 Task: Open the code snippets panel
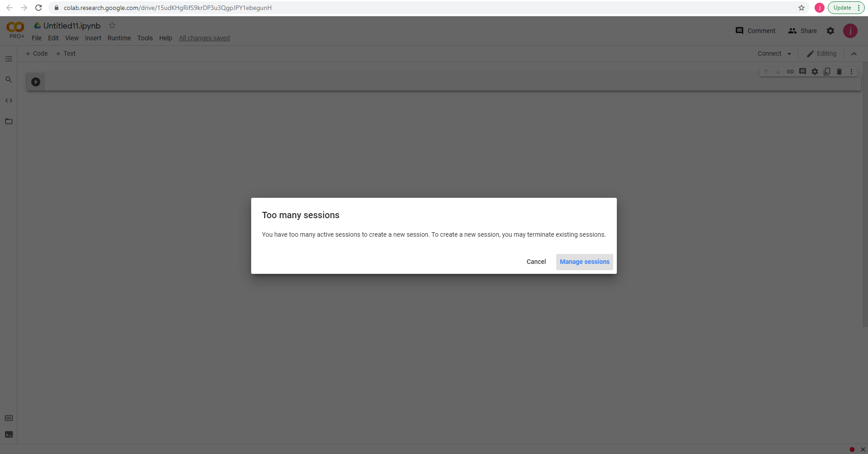9,100
